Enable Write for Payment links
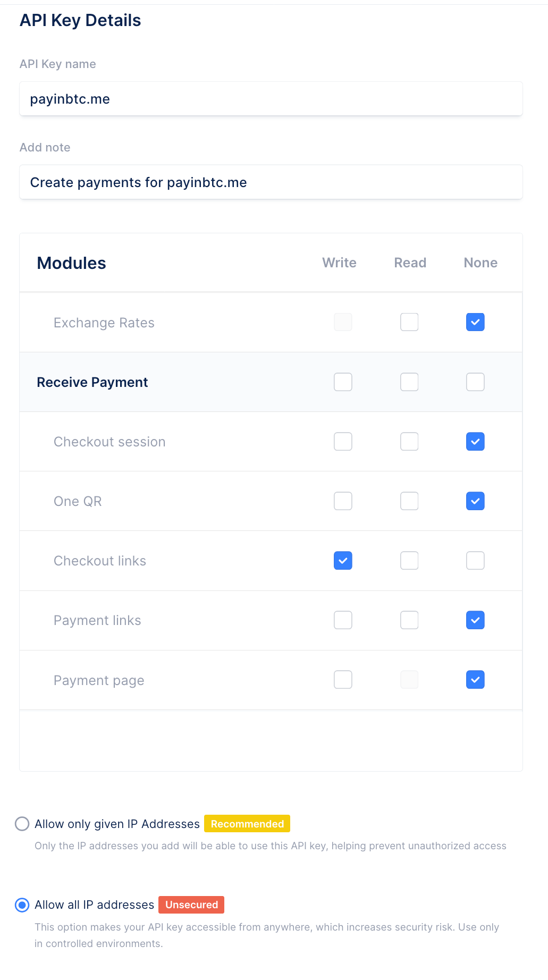This screenshot has height=980, width=548. pyautogui.click(x=343, y=620)
